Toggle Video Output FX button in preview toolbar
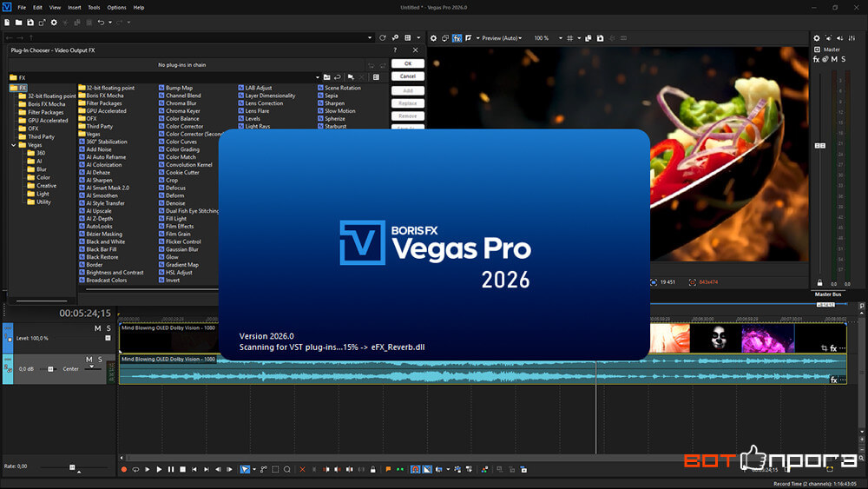 [x=457, y=38]
